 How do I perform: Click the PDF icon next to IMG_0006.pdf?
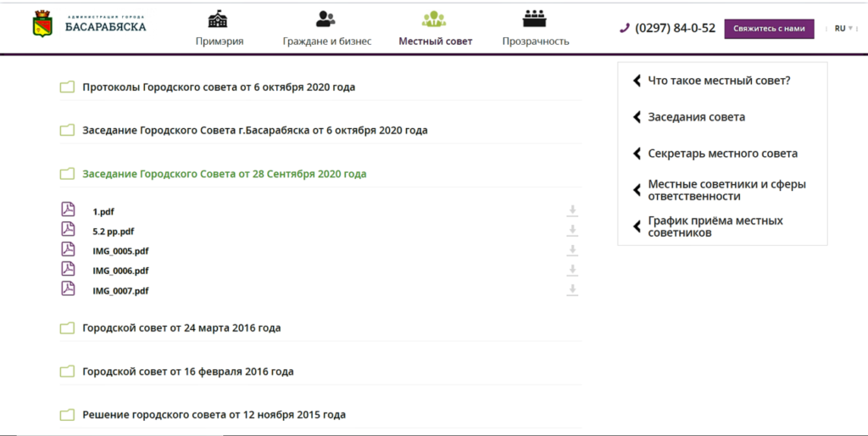tap(68, 268)
